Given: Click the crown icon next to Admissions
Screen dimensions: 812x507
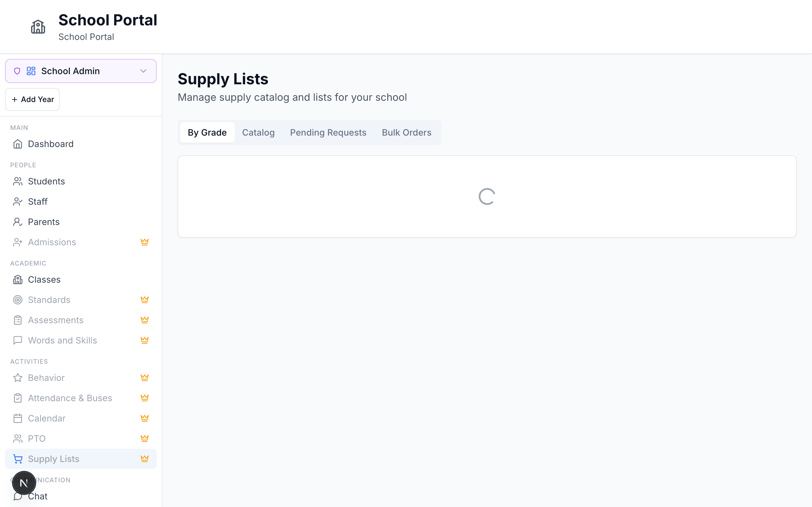Looking at the screenshot, I should click(145, 242).
